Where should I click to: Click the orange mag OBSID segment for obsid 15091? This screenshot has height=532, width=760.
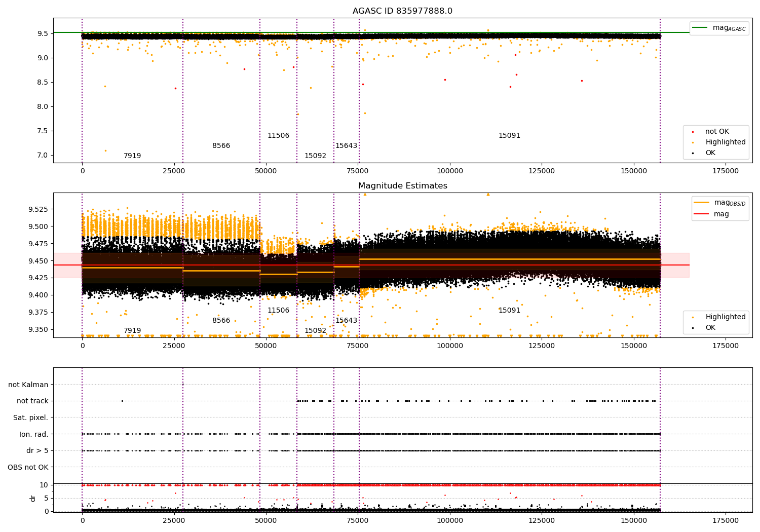[509, 259]
